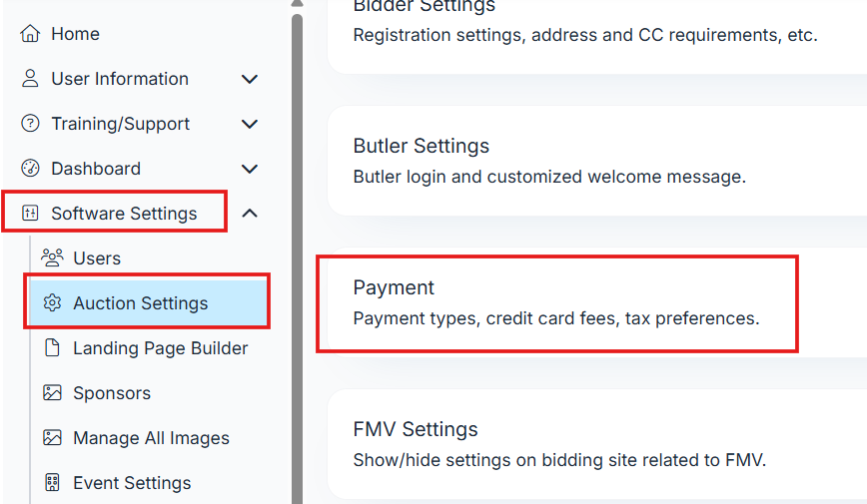Click the Dashboard gauge icon
The height and width of the screenshot is (504, 867).
click(30, 169)
